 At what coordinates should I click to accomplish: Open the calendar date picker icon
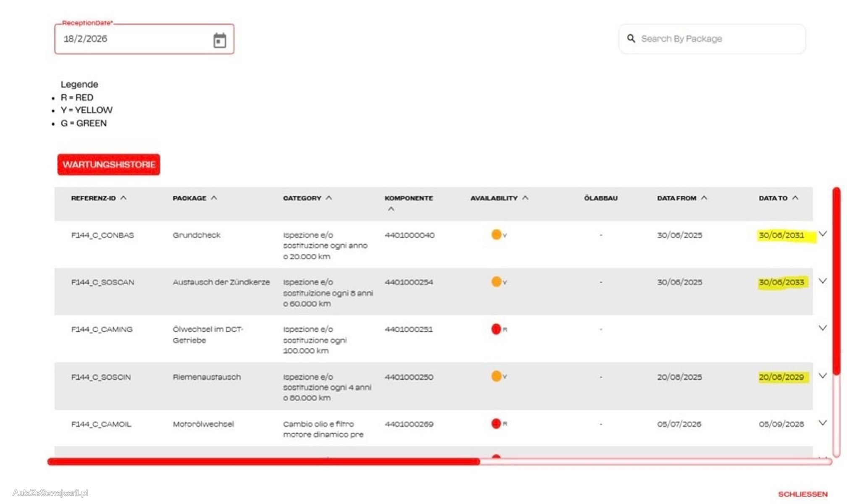point(219,40)
